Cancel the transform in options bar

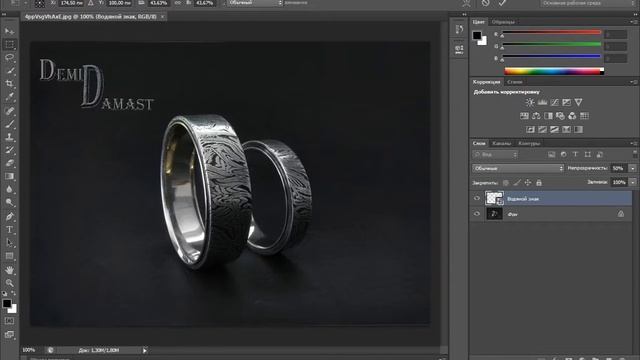point(485,3)
